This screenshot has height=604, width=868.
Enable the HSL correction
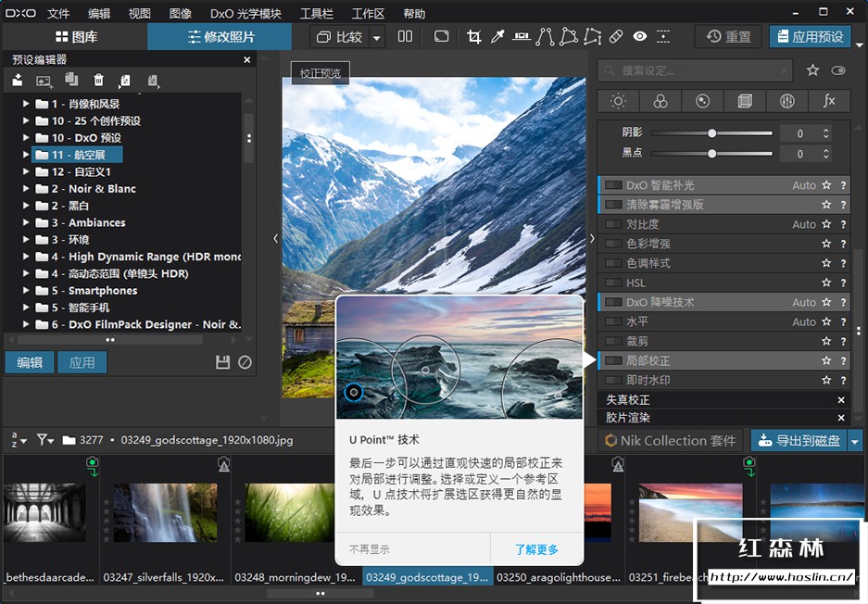pyautogui.click(x=615, y=282)
